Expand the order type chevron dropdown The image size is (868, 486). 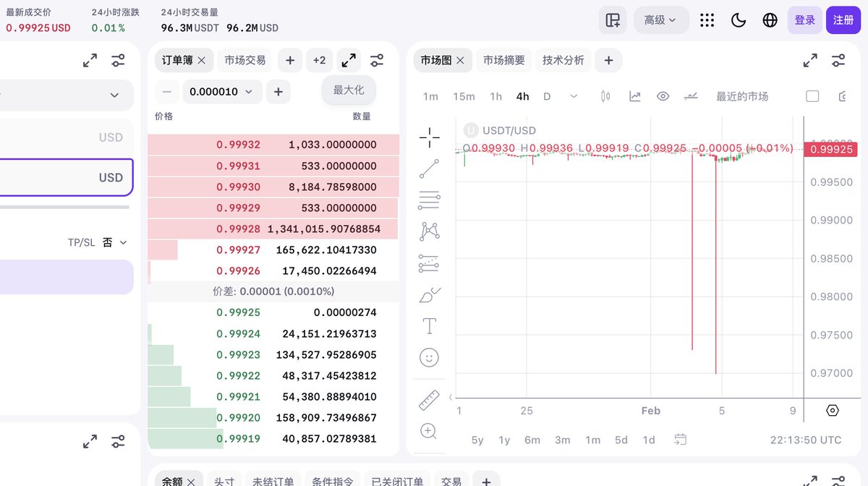114,95
